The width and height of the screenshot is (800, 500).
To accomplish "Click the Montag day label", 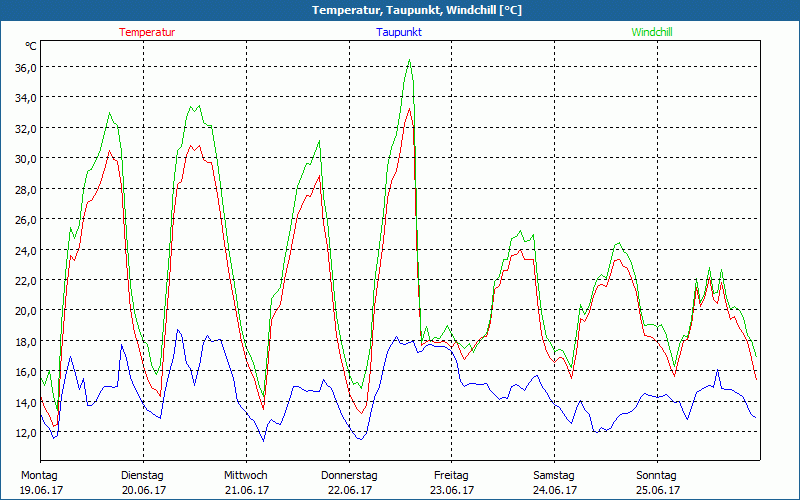I will [x=39, y=476].
